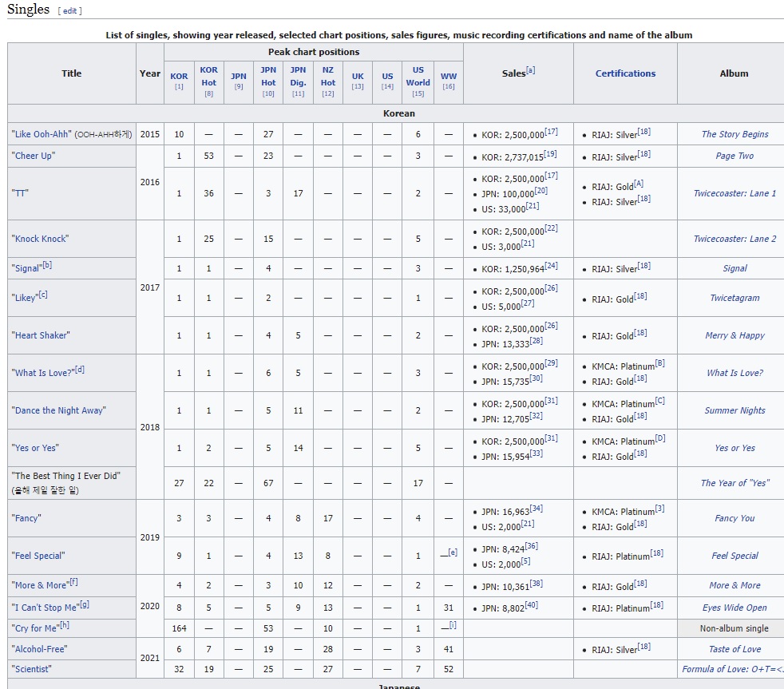
Task: Open the KOR Hot column header link
Action: 208,76
